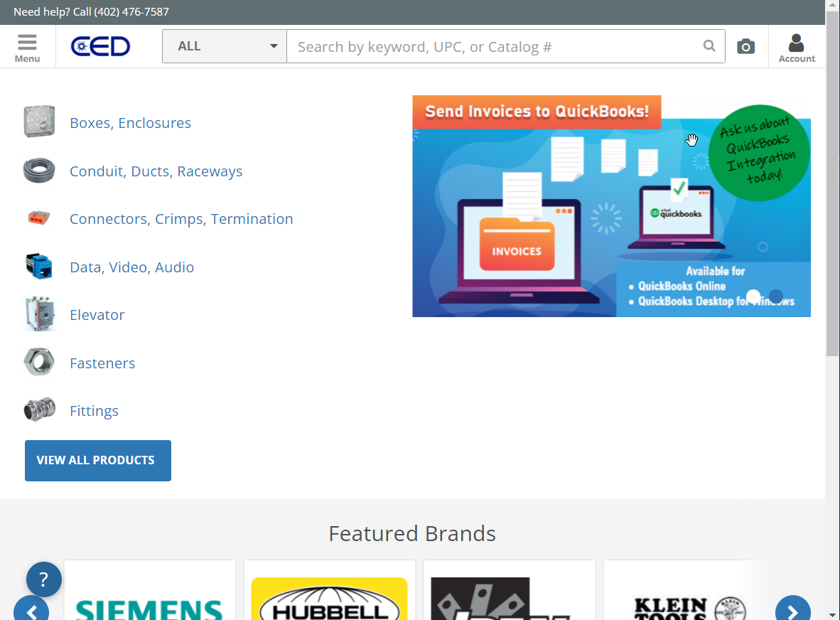This screenshot has height=620, width=840.
Task: Open the hamburger Menu icon
Action: (27, 47)
